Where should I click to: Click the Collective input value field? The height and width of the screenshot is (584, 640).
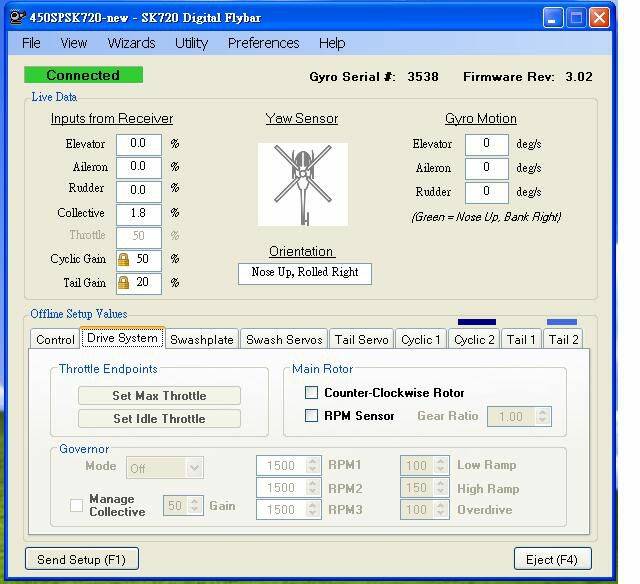click(138, 213)
